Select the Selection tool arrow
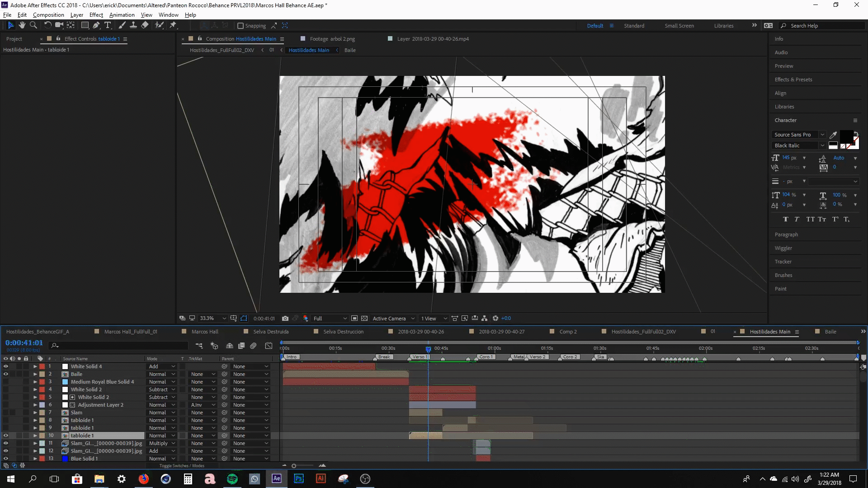 coord(11,25)
